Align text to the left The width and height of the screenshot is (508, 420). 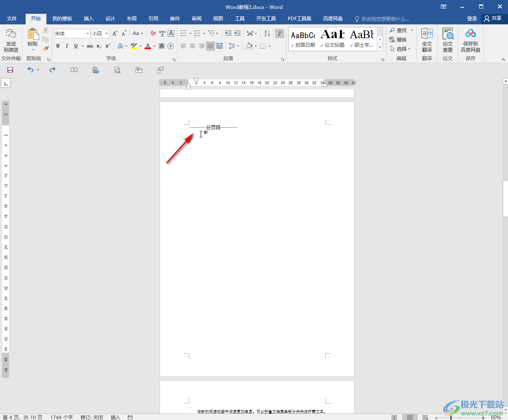click(184, 46)
